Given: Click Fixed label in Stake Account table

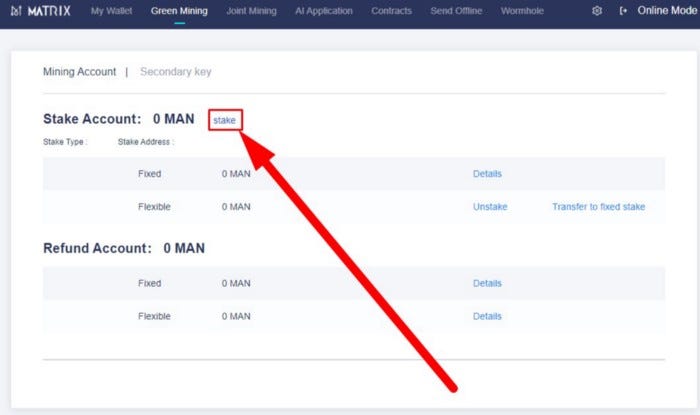Looking at the screenshot, I should pyautogui.click(x=150, y=174).
